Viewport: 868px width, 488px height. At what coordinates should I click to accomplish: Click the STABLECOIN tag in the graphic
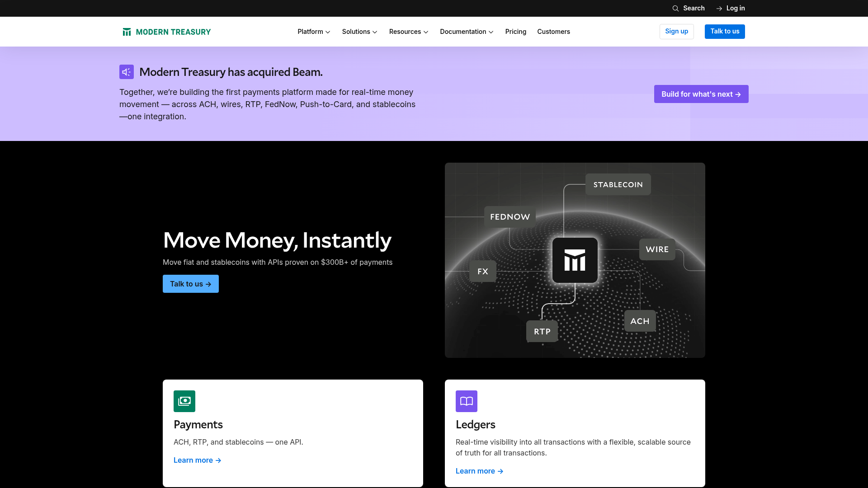point(618,184)
